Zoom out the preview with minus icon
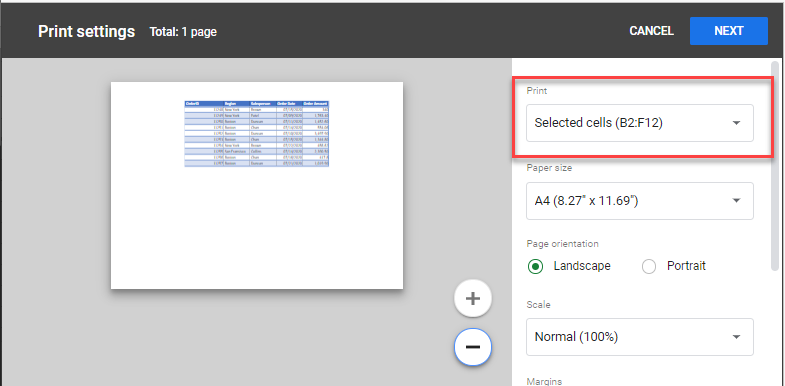 [473, 346]
